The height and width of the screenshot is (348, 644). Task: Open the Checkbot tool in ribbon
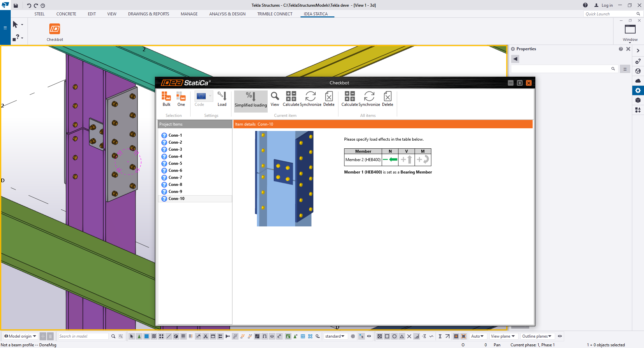(55, 32)
